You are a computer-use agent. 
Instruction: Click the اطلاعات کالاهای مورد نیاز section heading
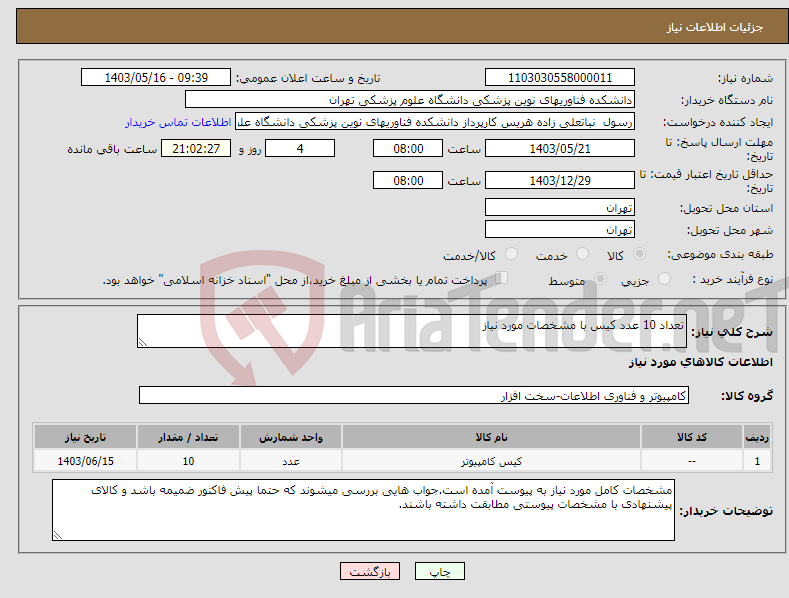[x=700, y=362]
